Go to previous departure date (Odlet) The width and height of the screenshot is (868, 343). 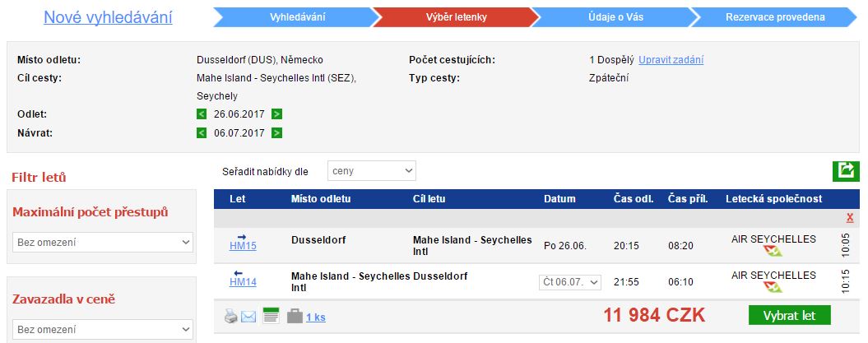pyautogui.click(x=202, y=114)
